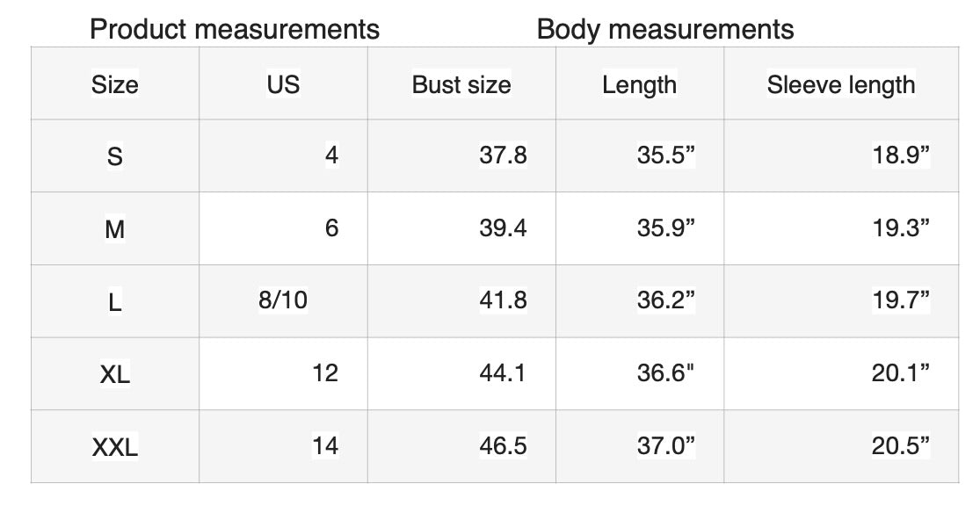Select the 18.9" sleeve length cell
980x513 pixels.
point(900,155)
